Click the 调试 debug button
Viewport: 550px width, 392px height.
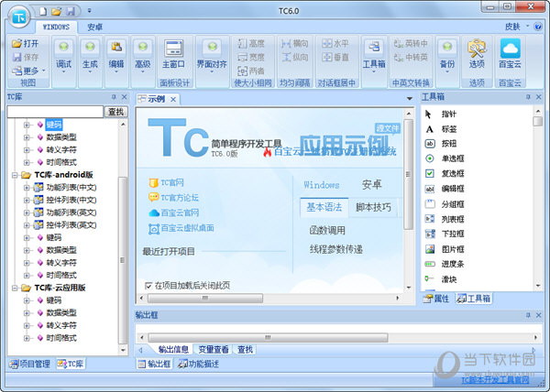point(63,57)
